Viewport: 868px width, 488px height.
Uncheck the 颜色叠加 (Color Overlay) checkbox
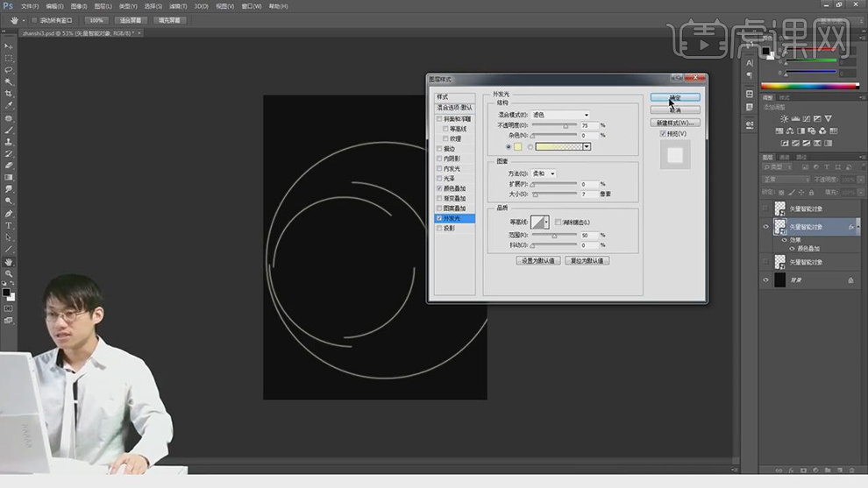(x=440, y=188)
